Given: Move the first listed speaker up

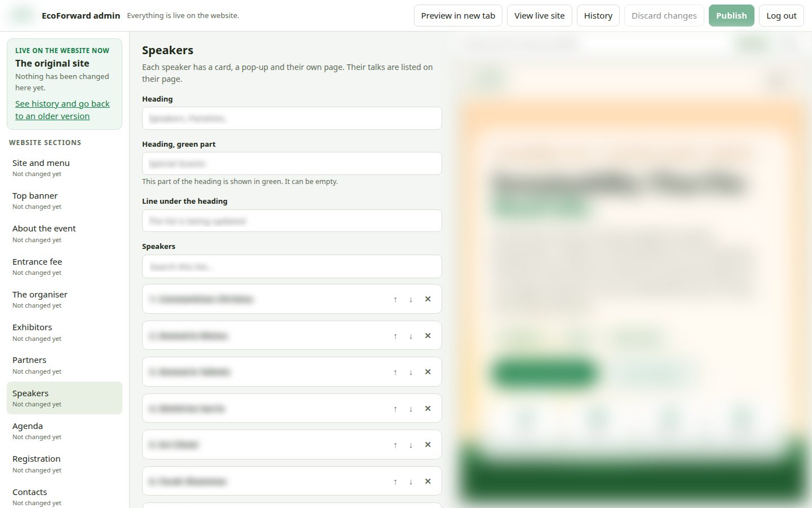Looking at the screenshot, I should pos(395,299).
